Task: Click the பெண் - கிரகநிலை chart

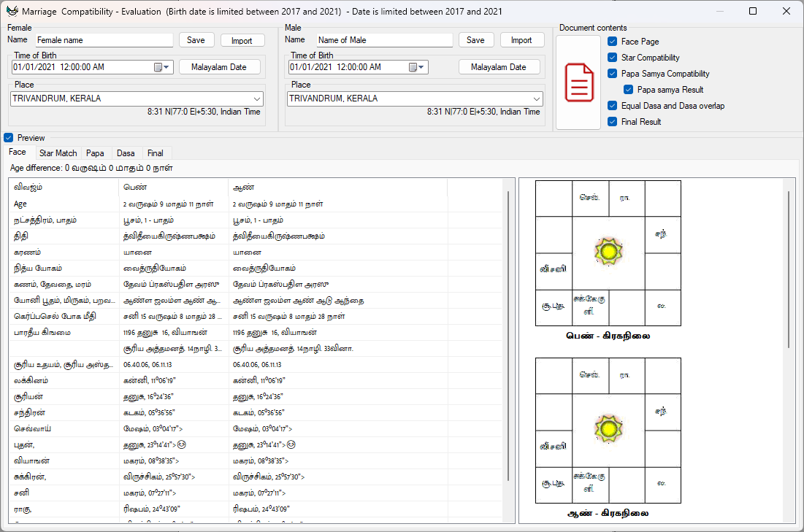Action: (x=608, y=253)
